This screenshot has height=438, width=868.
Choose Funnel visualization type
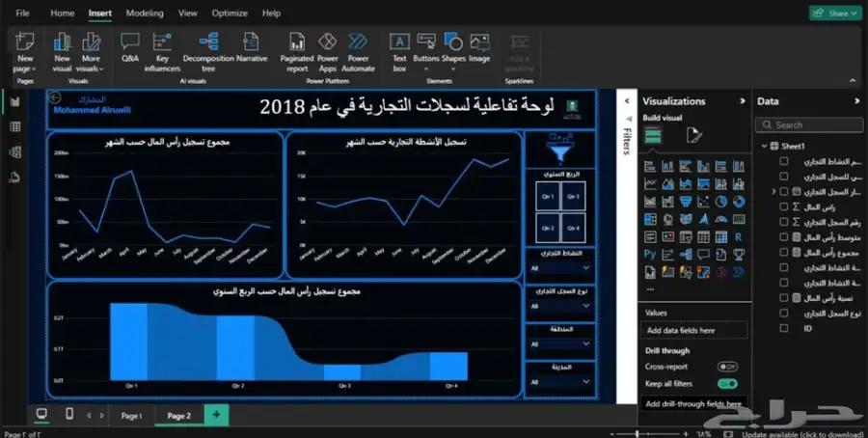click(686, 202)
